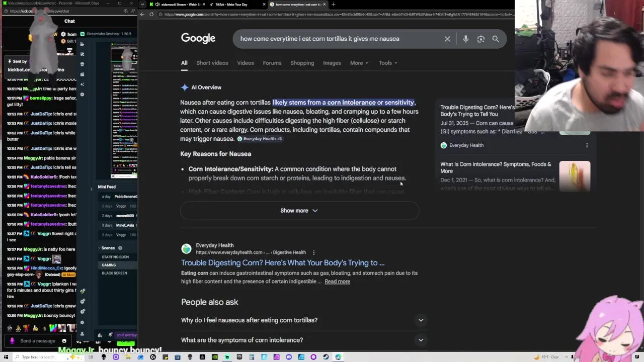
Task: Expand AI Overview with Show more
Action: coord(299,211)
